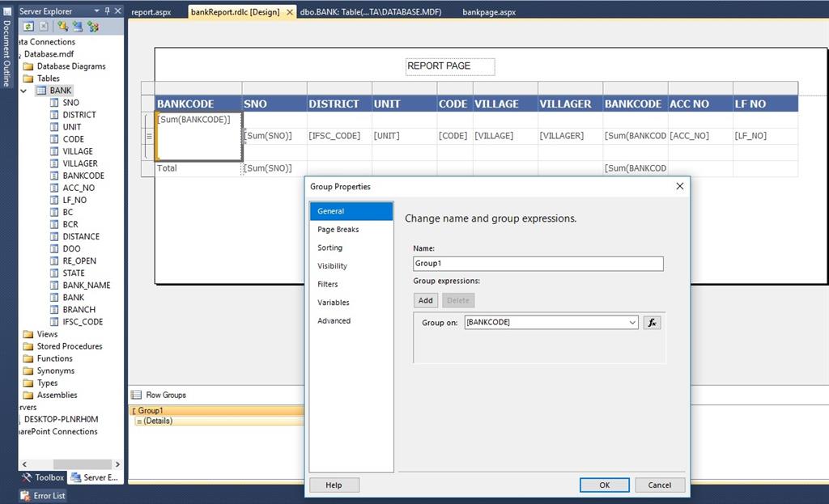
Task: Select the [Sum(BANKCODE)] group cell
Action: coord(199,136)
